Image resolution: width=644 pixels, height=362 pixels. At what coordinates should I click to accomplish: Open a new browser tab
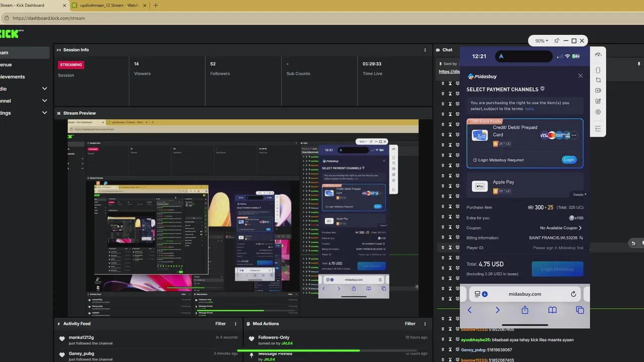155,6
